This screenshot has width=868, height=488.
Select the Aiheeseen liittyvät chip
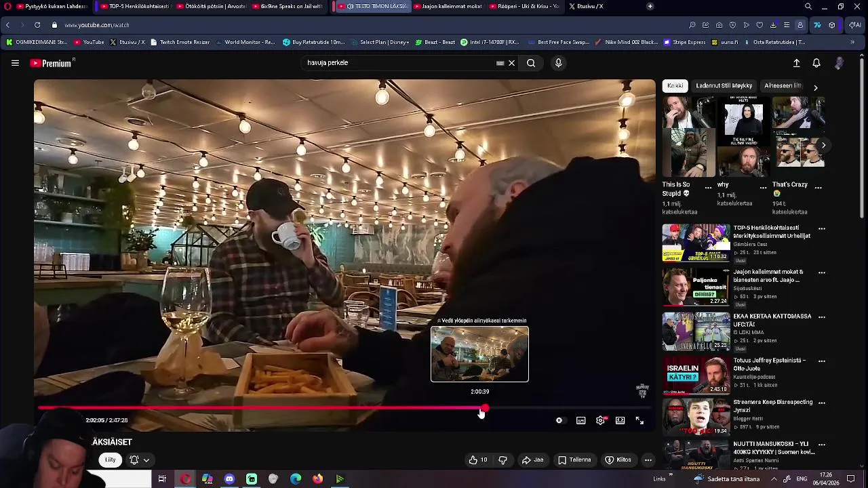coord(783,86)
